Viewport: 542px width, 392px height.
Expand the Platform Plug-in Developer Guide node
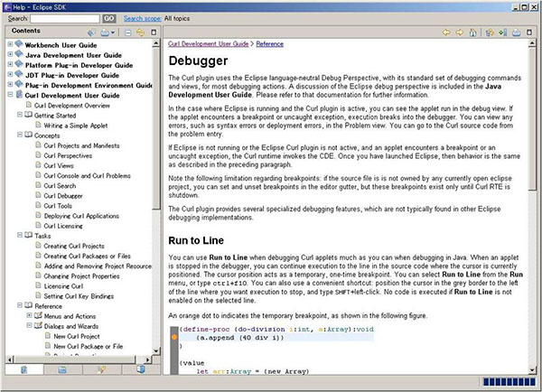point(10,64)
